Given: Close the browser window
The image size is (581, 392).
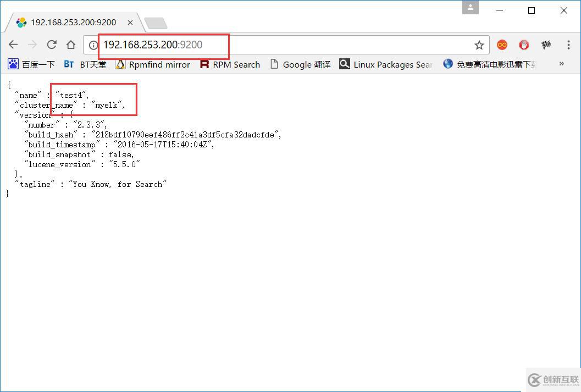Looking at the screenshot, I should 563,10.
